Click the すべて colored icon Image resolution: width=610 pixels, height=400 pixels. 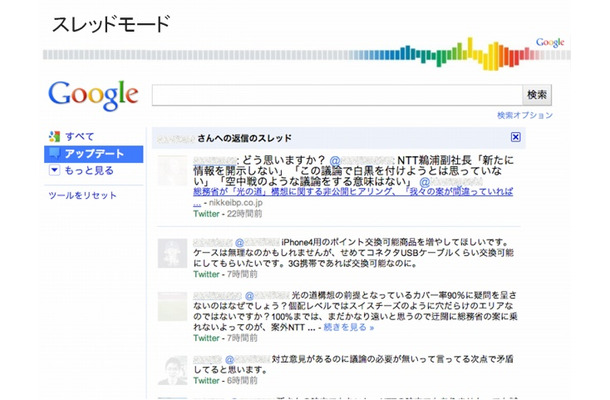point(54,136)
